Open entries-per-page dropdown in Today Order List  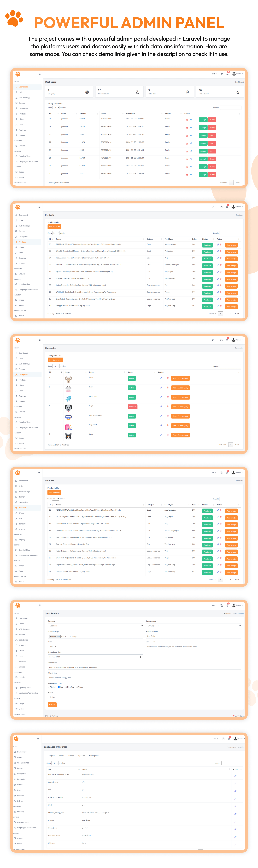[56, 107]
